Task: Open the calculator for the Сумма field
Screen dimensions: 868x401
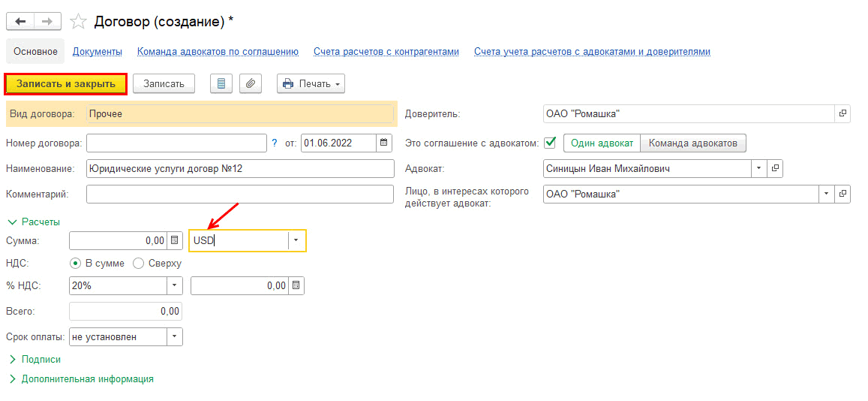Action: [175, 240]
